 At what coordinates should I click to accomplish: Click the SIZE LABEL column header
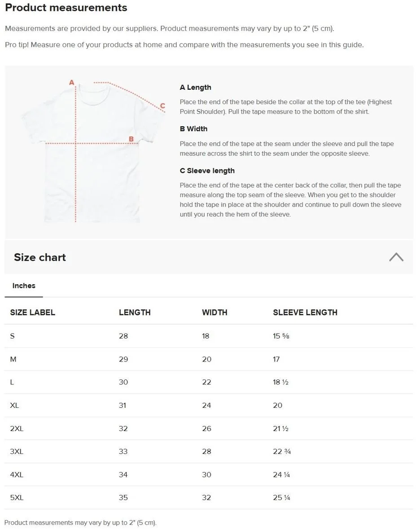(x=33, y=313)
